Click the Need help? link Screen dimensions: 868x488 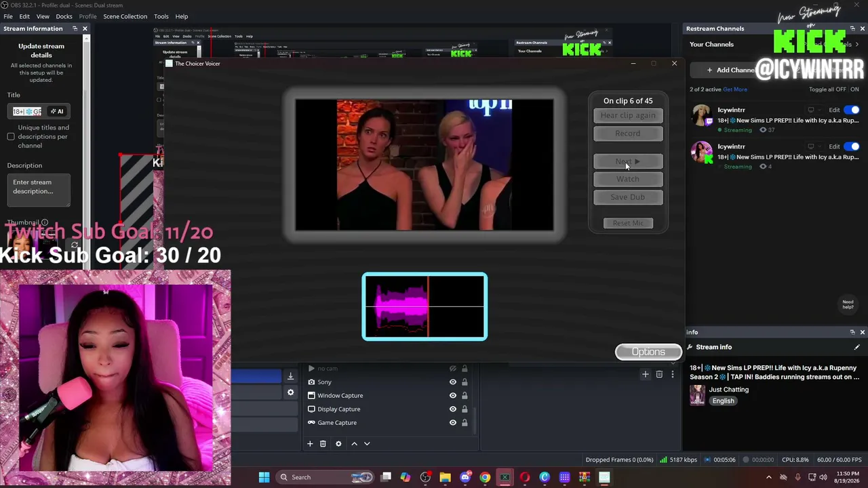848,304
